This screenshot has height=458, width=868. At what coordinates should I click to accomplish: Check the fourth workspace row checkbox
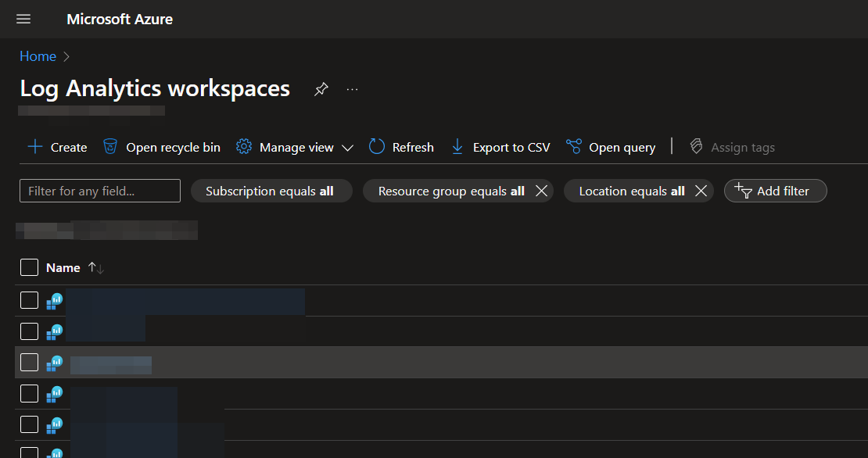(30, 393)
